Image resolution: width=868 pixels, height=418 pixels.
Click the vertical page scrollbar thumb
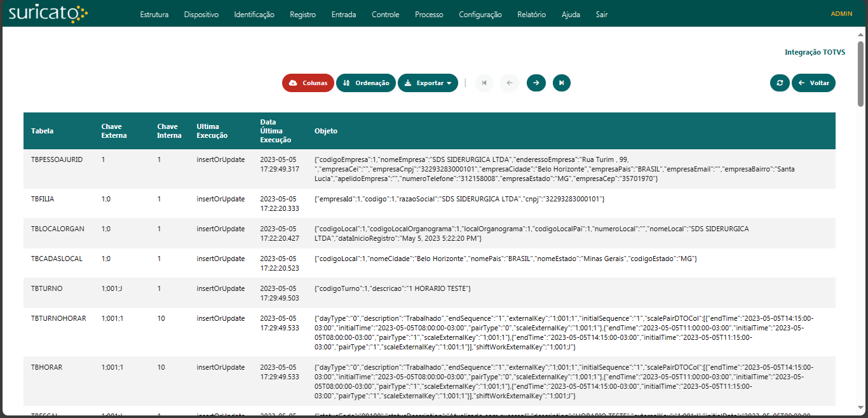[x=861, y=73]
